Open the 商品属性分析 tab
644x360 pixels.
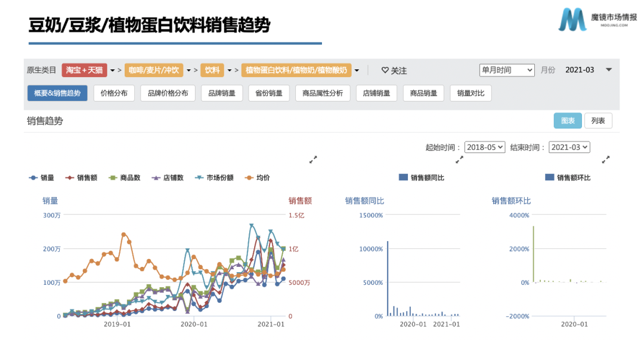pos(323,93)
